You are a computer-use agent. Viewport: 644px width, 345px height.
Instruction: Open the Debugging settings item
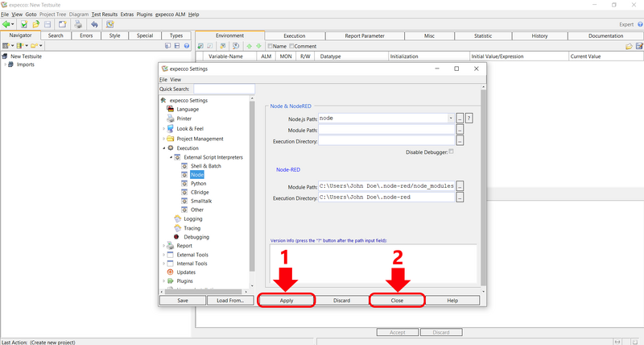click(x=196, y=237)
